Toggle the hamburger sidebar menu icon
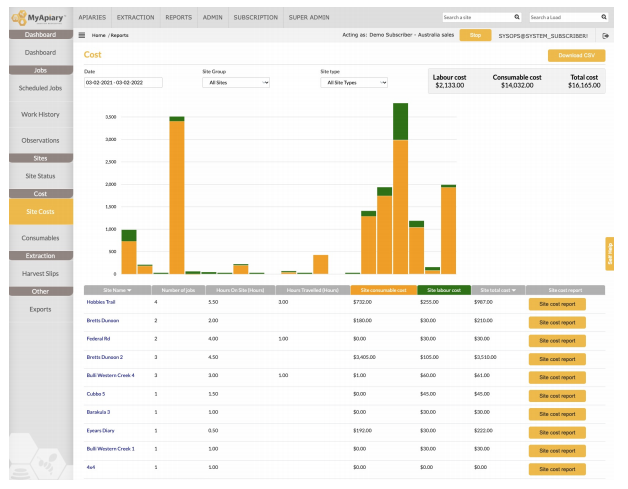 (x=82, y=35)
